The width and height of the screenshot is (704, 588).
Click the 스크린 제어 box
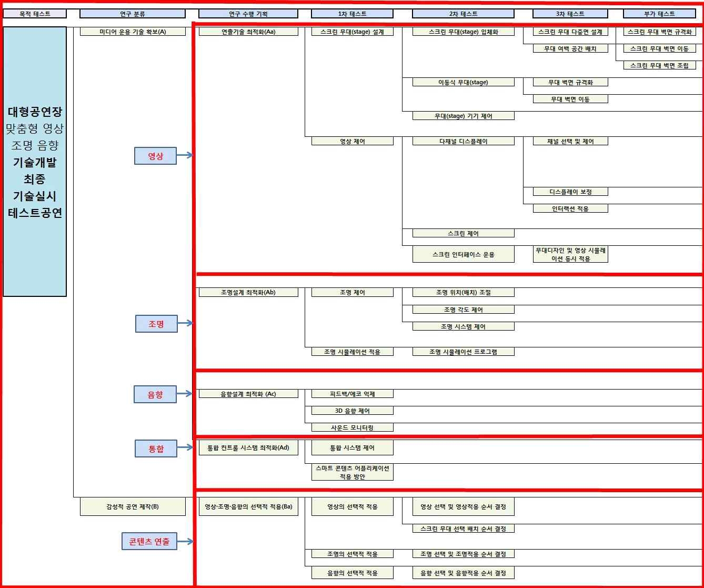click(463, 233)
